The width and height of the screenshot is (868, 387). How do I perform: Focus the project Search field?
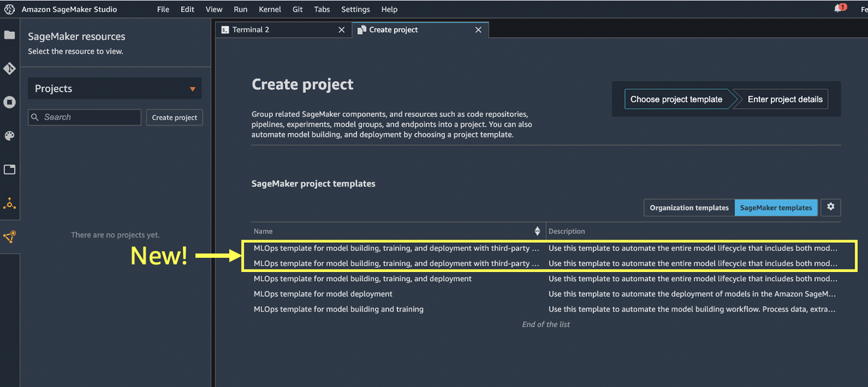pyautogui.click(x=84, y=117)
